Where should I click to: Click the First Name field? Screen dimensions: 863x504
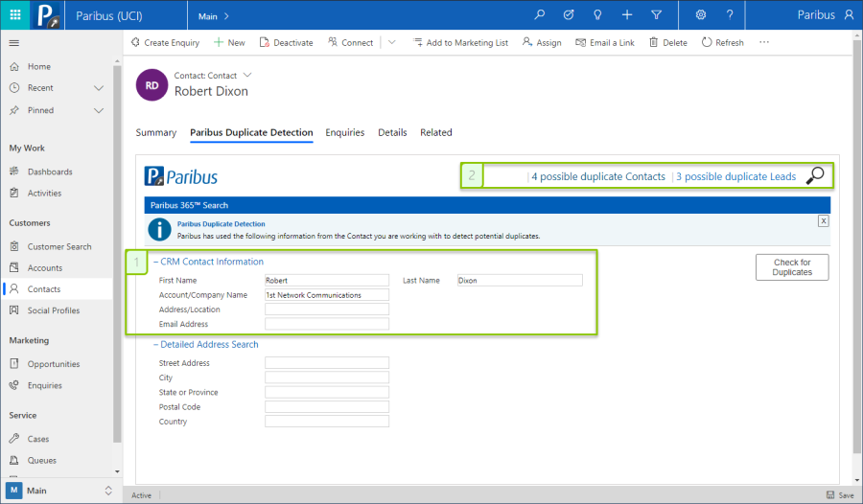[327, 280]
